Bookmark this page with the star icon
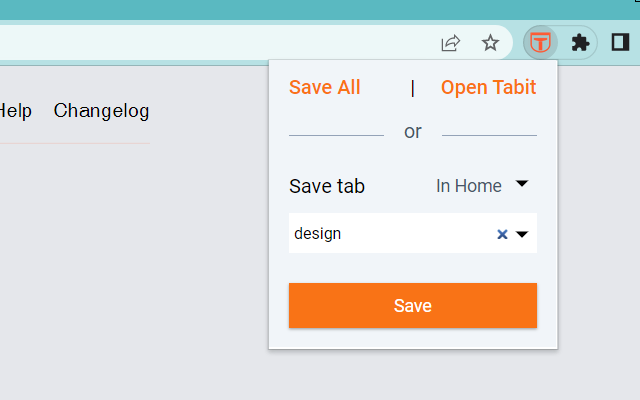 point(490,43)
